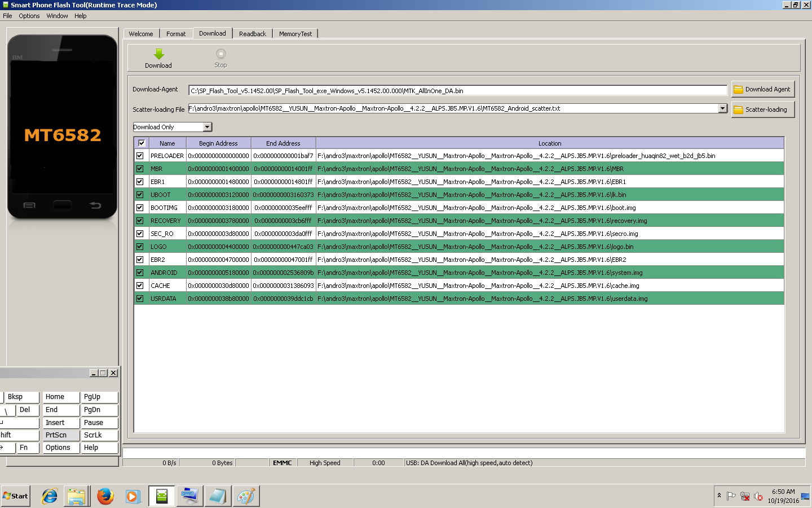The image size is (812, 508).
Task: Click the Begin Address column header
Action: (218, 143)
